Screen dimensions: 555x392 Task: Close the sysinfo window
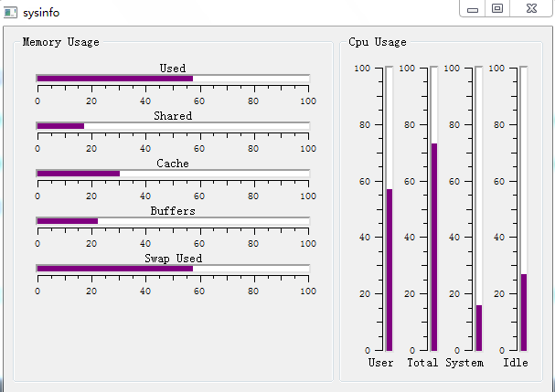coord(530,8)
